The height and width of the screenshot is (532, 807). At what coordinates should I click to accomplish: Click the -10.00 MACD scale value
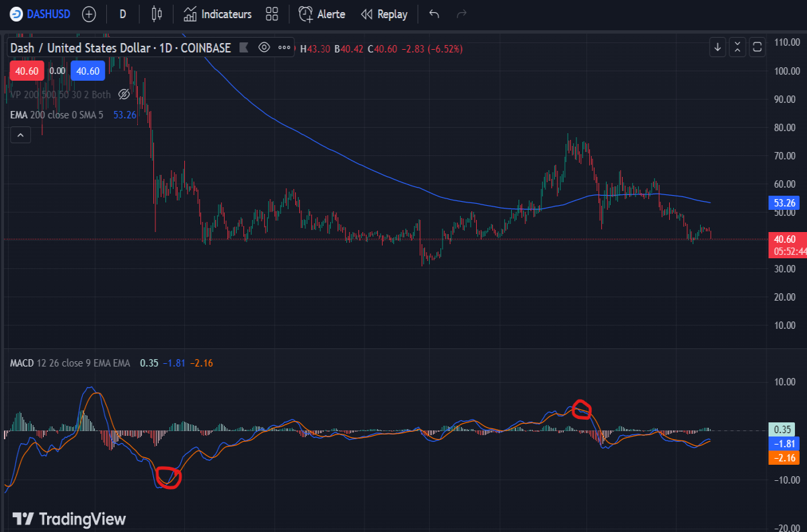point(785,480)
